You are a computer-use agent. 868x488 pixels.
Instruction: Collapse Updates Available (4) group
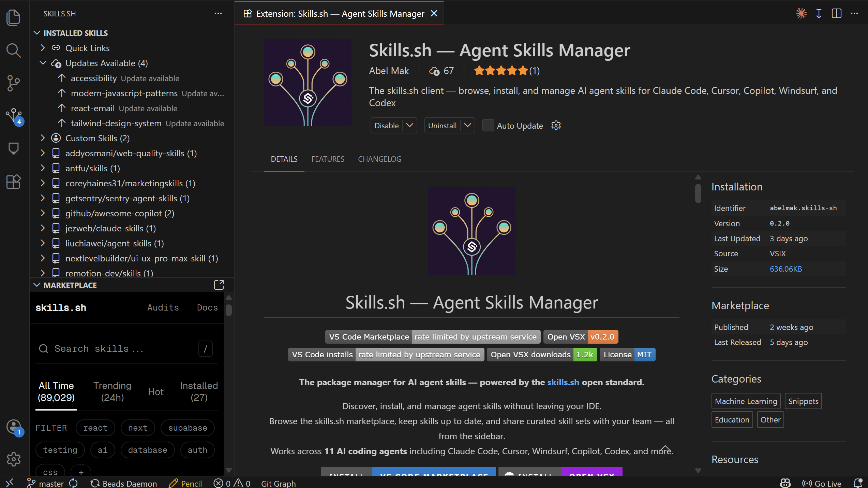tap(43, 63)
